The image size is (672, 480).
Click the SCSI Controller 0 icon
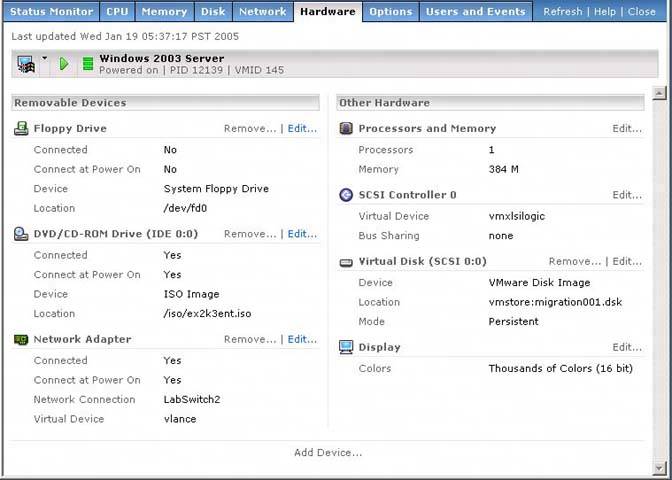point(346,195)
